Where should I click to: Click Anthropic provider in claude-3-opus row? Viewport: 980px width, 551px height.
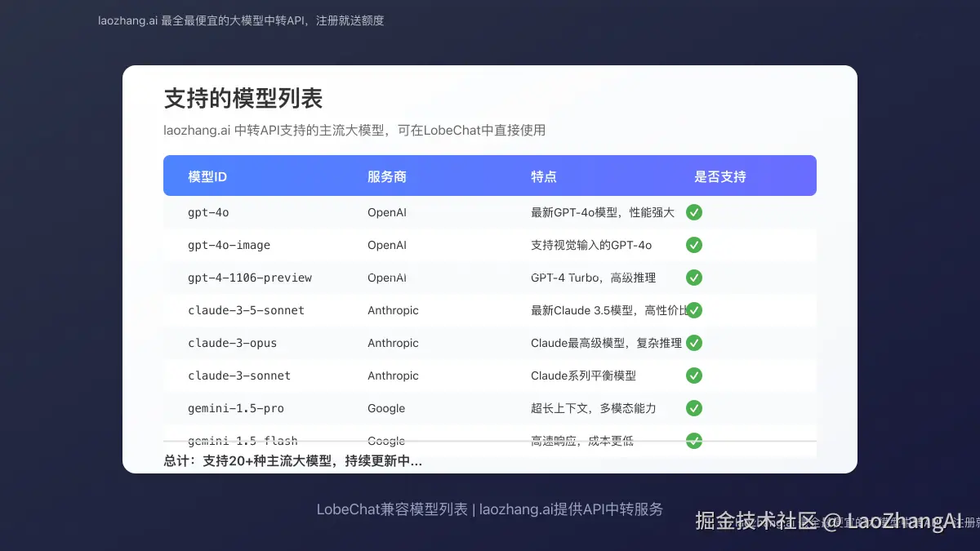coord(393,343)
